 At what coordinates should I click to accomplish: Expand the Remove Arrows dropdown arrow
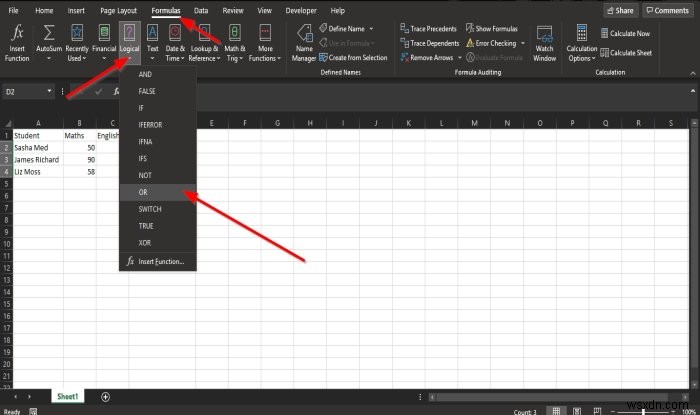pos(460,58)
